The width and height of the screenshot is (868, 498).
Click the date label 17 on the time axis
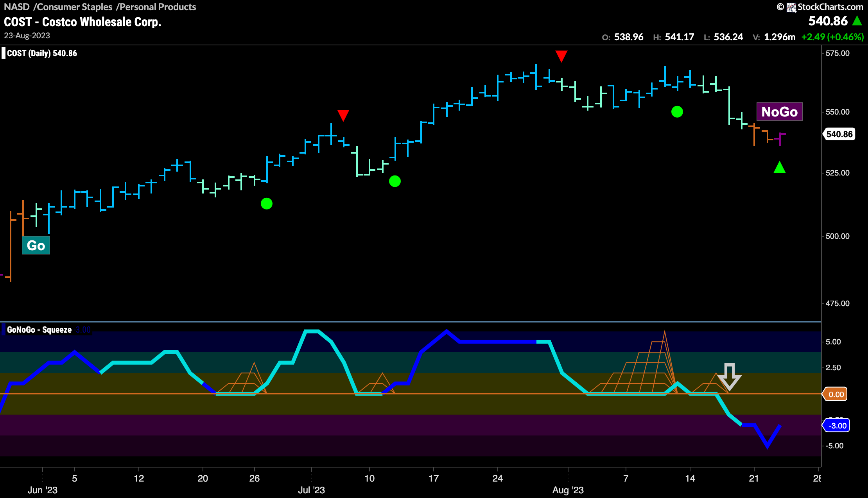434,478
